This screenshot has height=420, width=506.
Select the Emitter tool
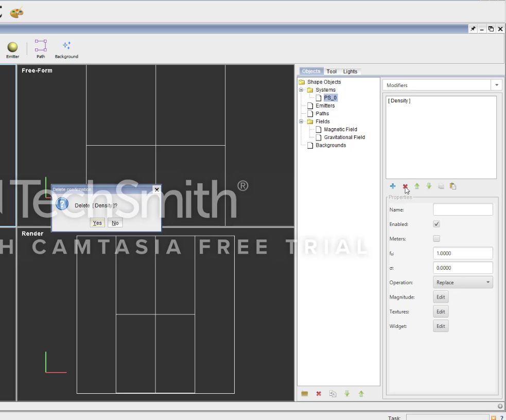pos(12,50)
